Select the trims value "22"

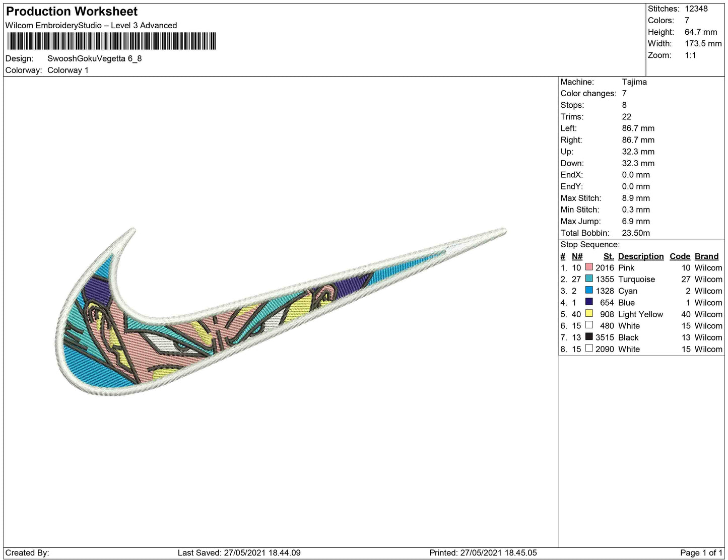tap(627, 117)
